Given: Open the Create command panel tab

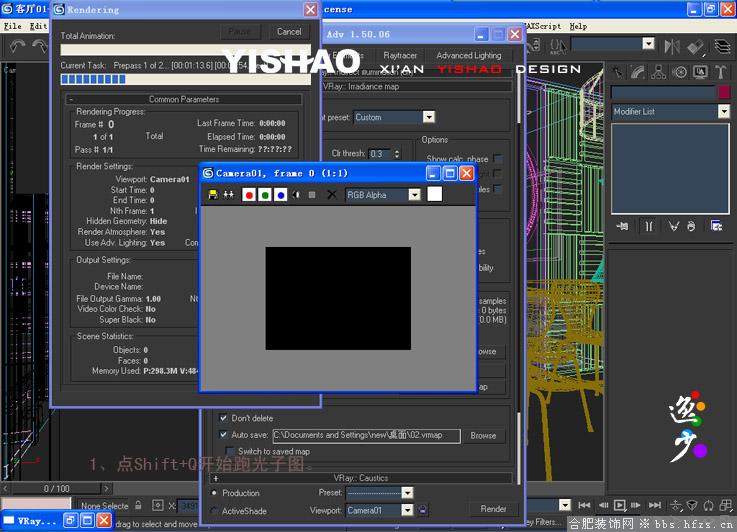Looking at the screenshot, I should click(618, 72).
